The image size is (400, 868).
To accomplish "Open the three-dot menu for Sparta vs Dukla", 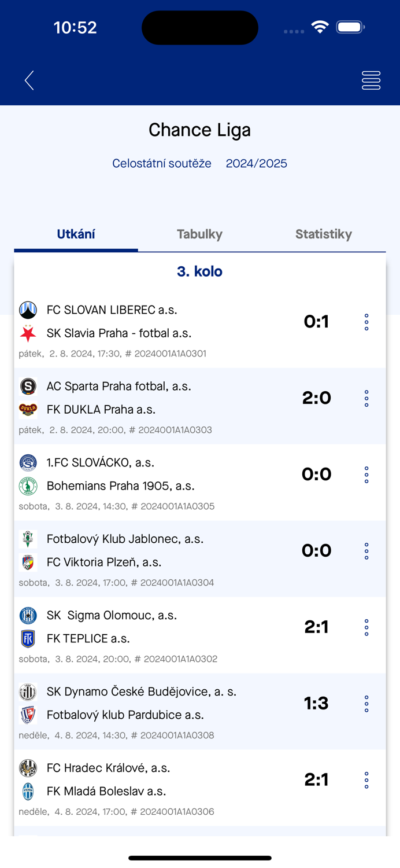I will point(366,398).
